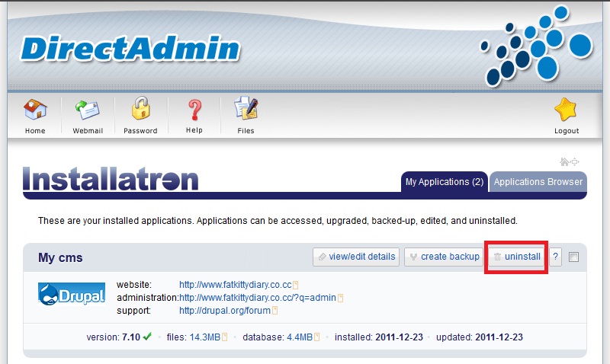Click the Drupal logo thumbnail
Image resolution: width=610 pixels, height=364 pixels.
(x=72, y=294)
